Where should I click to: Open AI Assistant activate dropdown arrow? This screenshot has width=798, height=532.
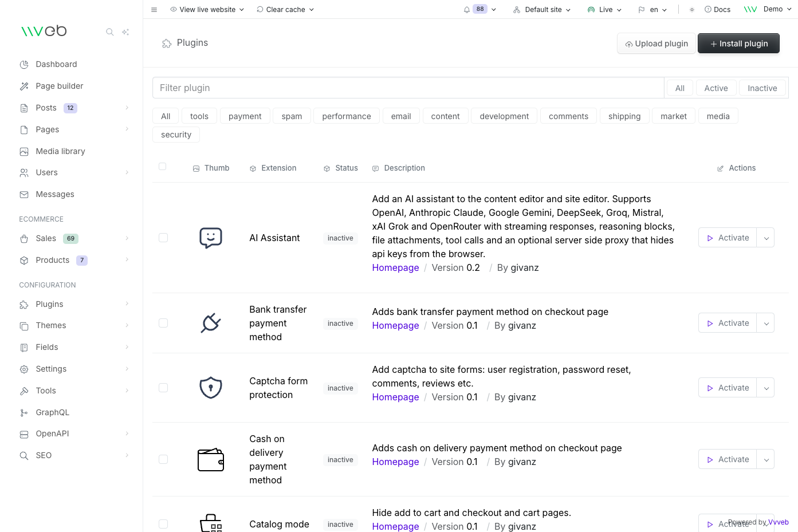click(766, 238)
